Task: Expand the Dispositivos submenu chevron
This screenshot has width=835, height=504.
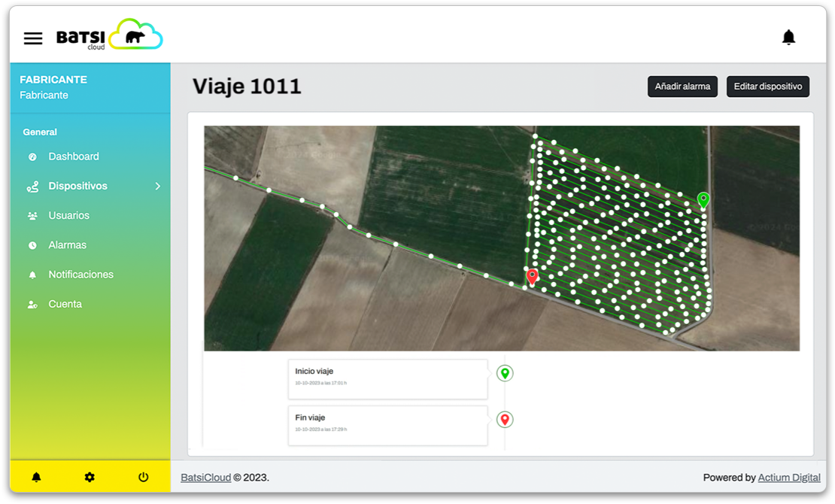Action: click(157, 186)
